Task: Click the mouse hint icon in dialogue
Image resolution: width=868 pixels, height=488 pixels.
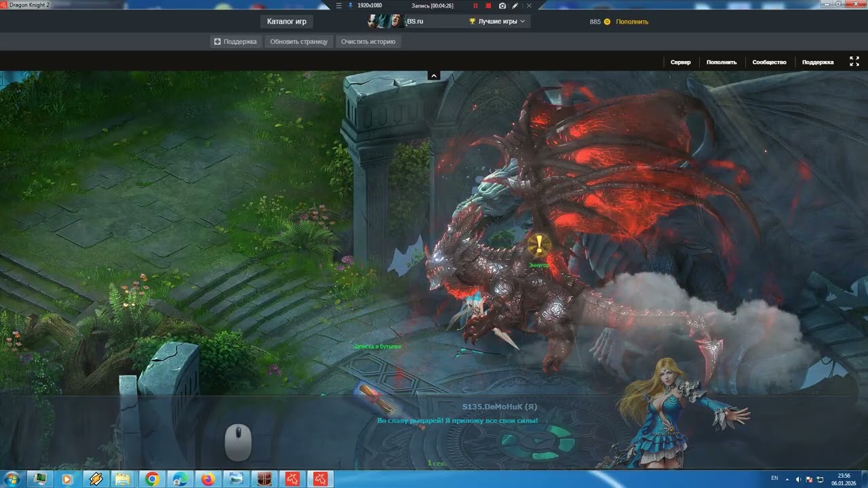Action: (x=238, y=442)
